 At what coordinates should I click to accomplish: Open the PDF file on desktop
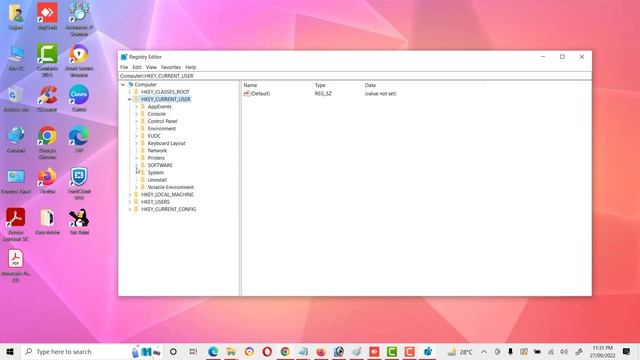point(16,266)
